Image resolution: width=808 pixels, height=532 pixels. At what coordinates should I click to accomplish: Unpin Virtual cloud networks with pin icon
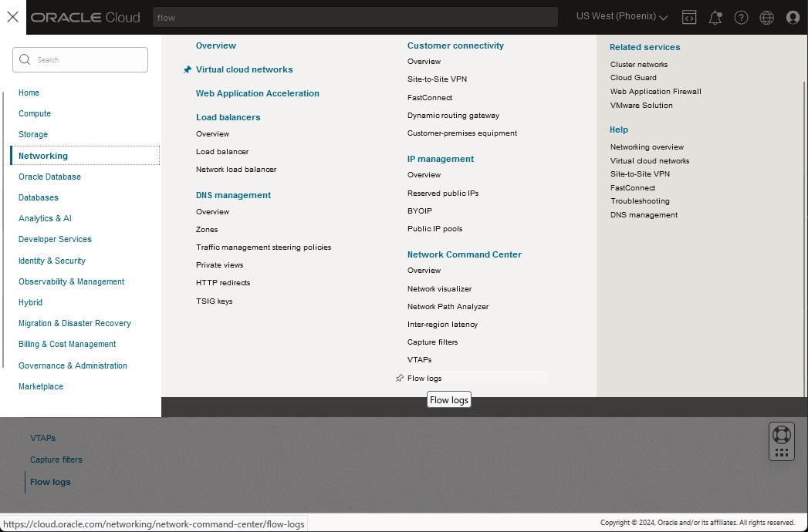click(x=187, y=69)
